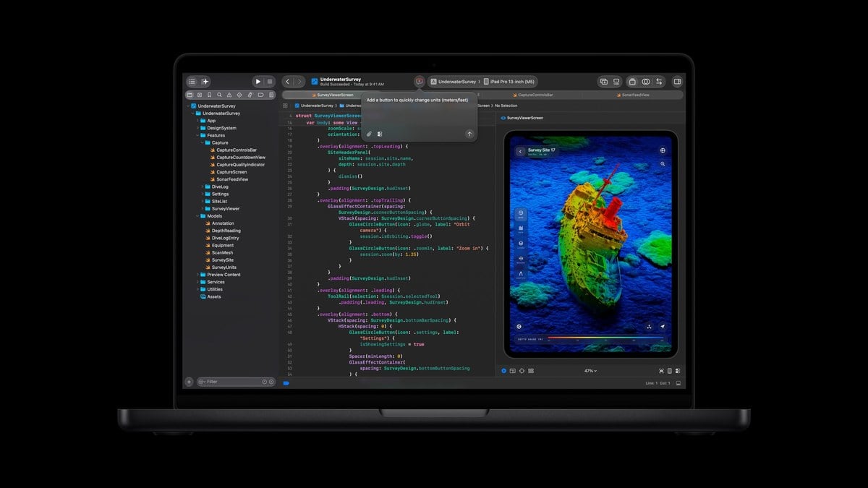
Task: Open the coding assistant sparkle button
Action: [x=205, y=82]
